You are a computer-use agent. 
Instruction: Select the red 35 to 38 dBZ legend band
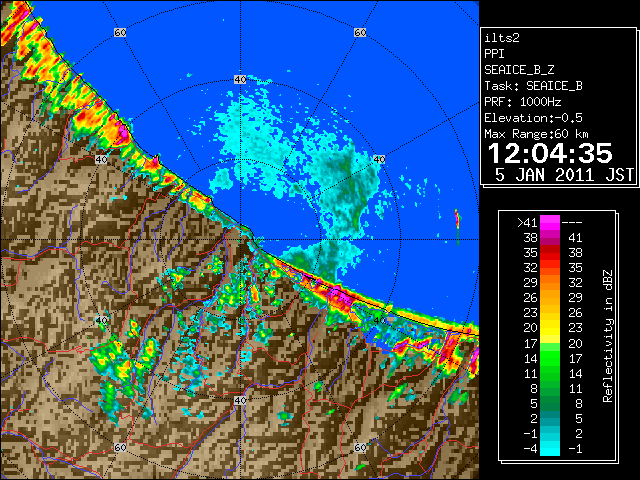(550, 253)
